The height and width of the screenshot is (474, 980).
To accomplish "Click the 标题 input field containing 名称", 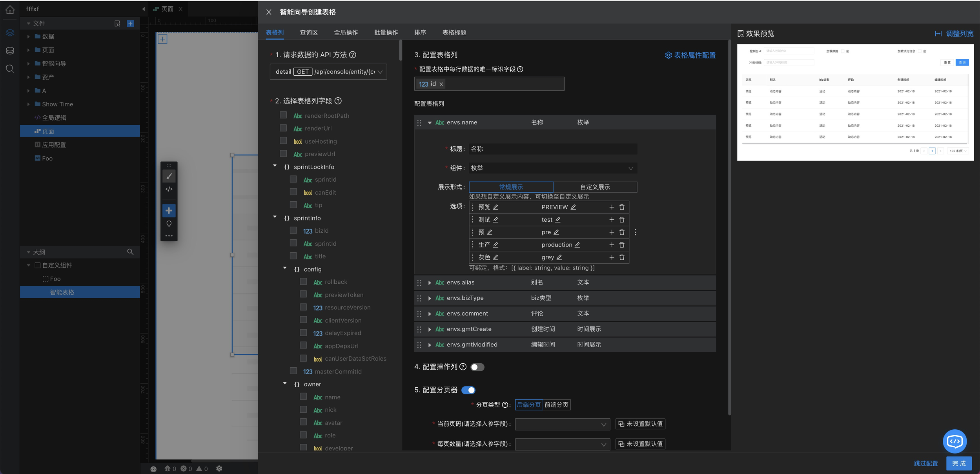I will [553, 149].
